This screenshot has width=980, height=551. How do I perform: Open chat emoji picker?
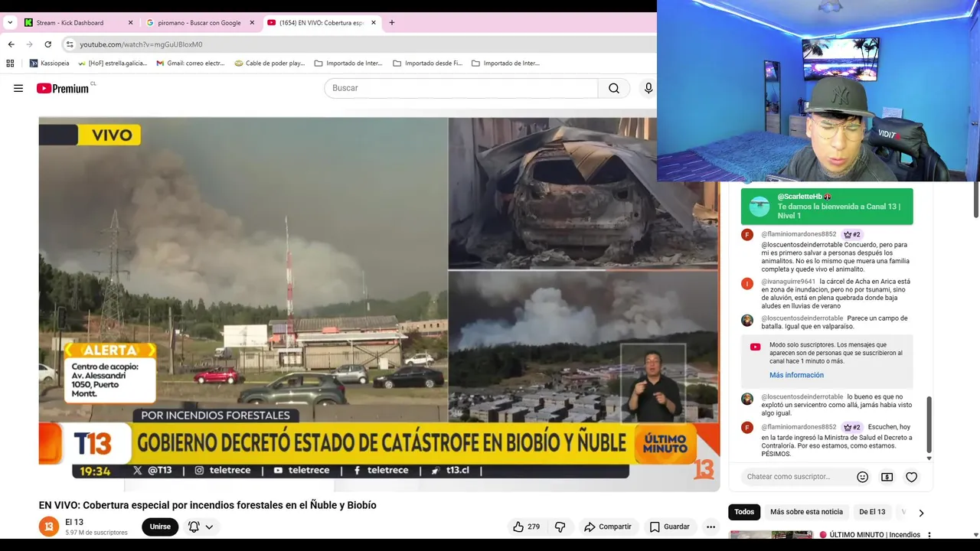click(x=862, y=477)
